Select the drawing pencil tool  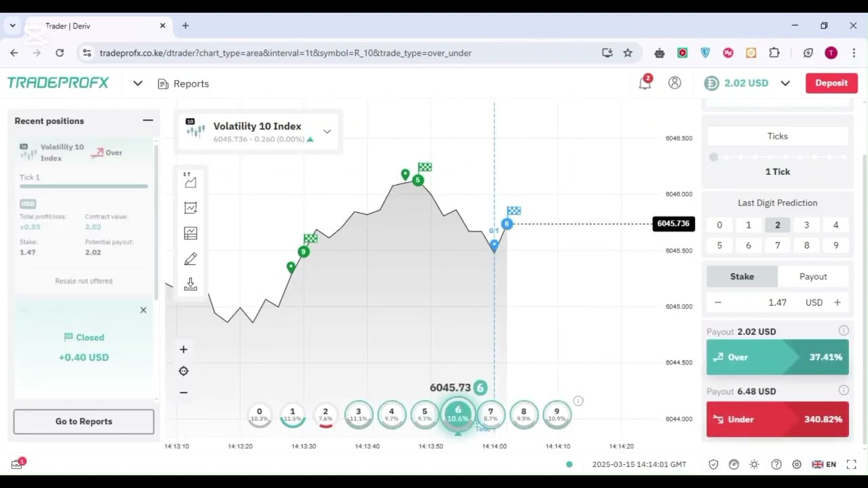pyautogui.click(x=191, y=259)
